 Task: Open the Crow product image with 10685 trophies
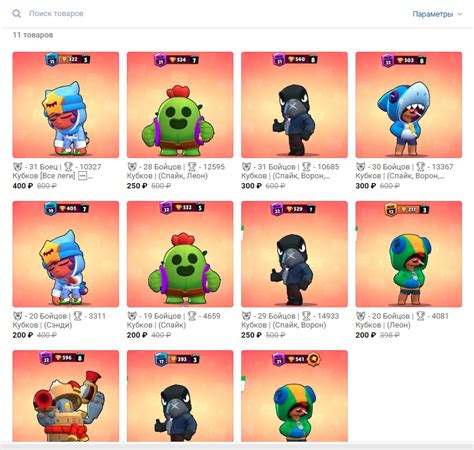(294, 105)
